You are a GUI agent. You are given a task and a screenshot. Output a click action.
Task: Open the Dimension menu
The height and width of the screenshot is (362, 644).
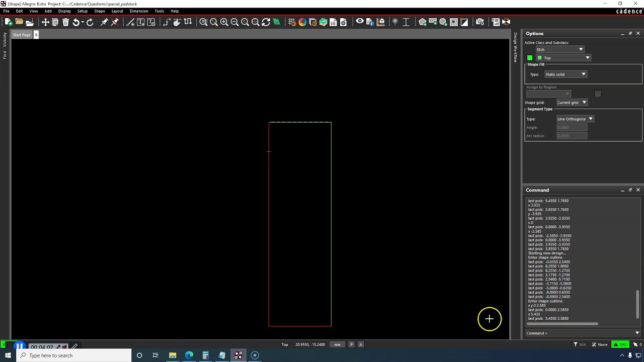[139, 11]
